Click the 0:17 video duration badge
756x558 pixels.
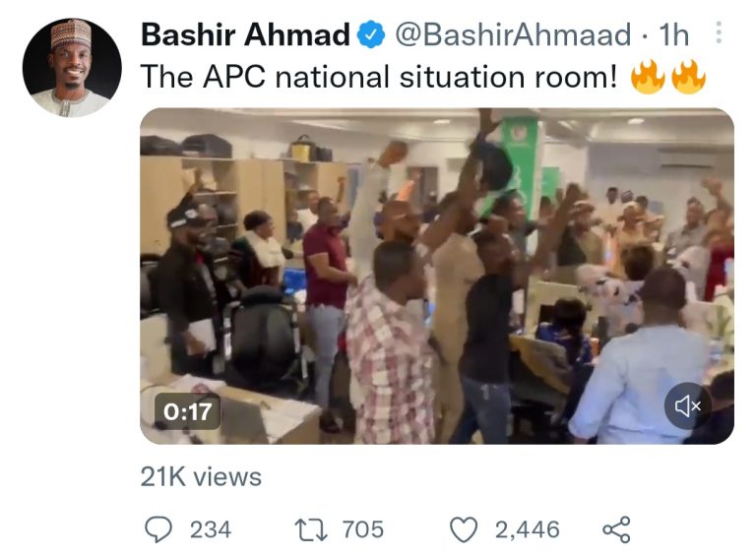[187, 411]
